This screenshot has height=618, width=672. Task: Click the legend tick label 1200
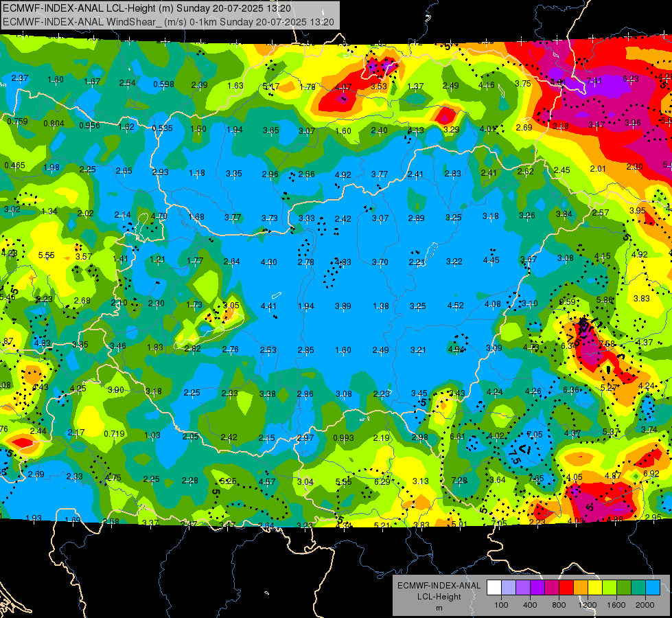point(588,605)
